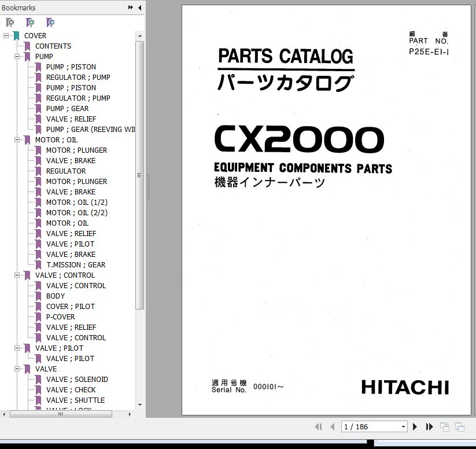Select the VALVE ; PILOT group bookmark
This screenshot has width=476, height=449.
[x=59, y=348]
